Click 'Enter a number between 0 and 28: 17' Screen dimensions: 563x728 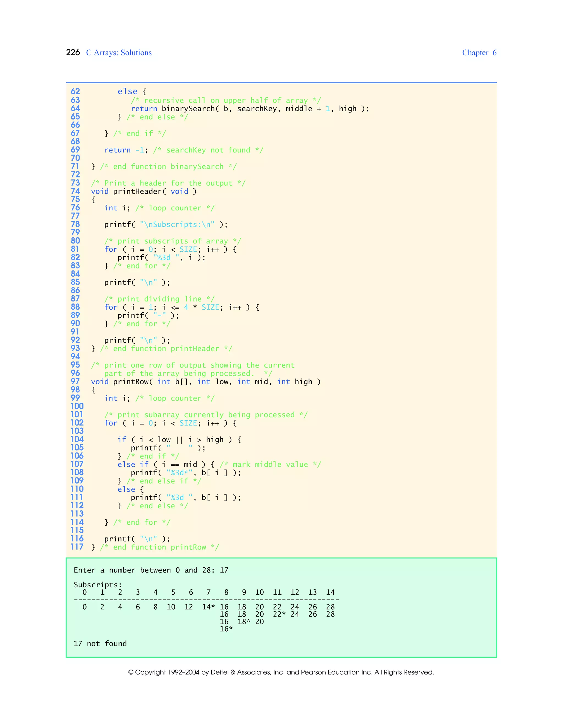pyautogui.click(x=151, y=570)
